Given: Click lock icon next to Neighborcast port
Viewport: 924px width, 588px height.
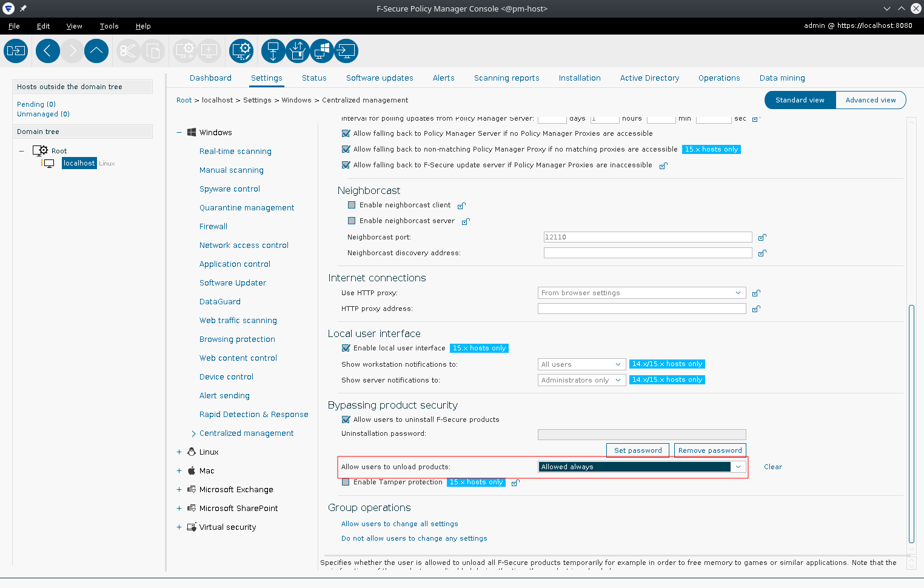Looking at the screenshot, I should [762, 237].
